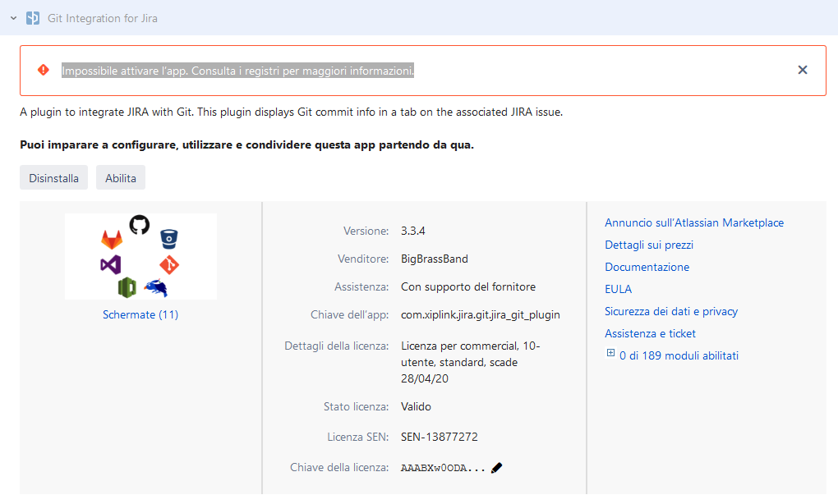Click the Disinstalla button
This screenshot has width=838, height=504.
point(53,178)
